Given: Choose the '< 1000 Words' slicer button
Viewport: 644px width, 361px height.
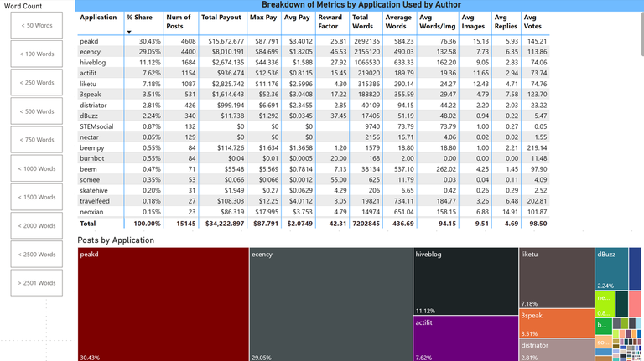Looking at the screenshot, I should click(x=37, y=168).
